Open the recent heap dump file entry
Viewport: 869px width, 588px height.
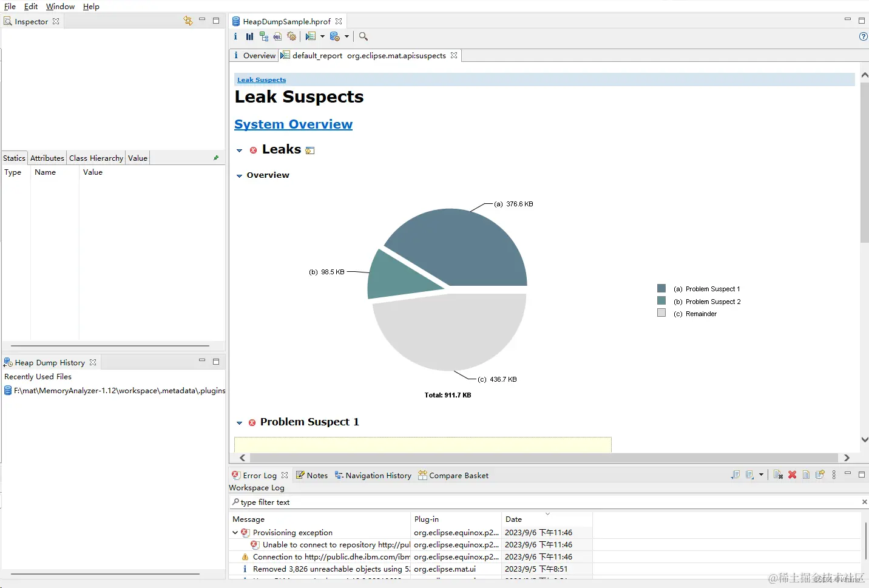(x=114, y=391)
